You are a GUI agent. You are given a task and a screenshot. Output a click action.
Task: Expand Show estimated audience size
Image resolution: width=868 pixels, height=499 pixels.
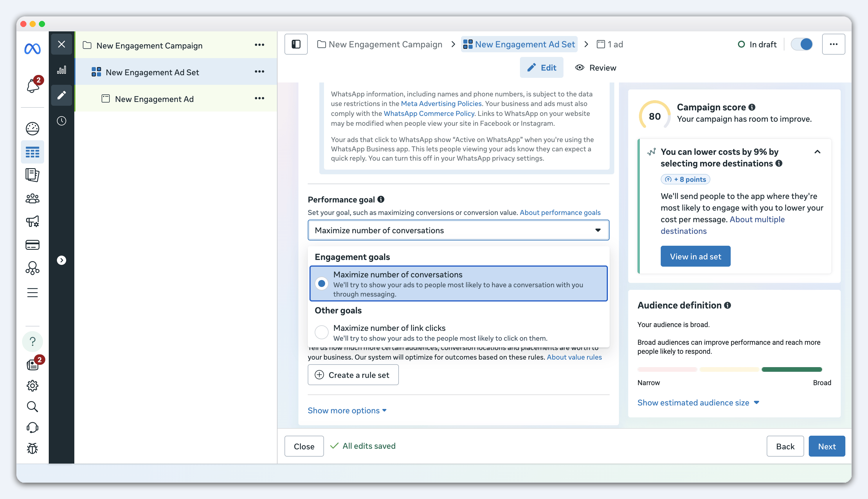[x=698, y=403]
